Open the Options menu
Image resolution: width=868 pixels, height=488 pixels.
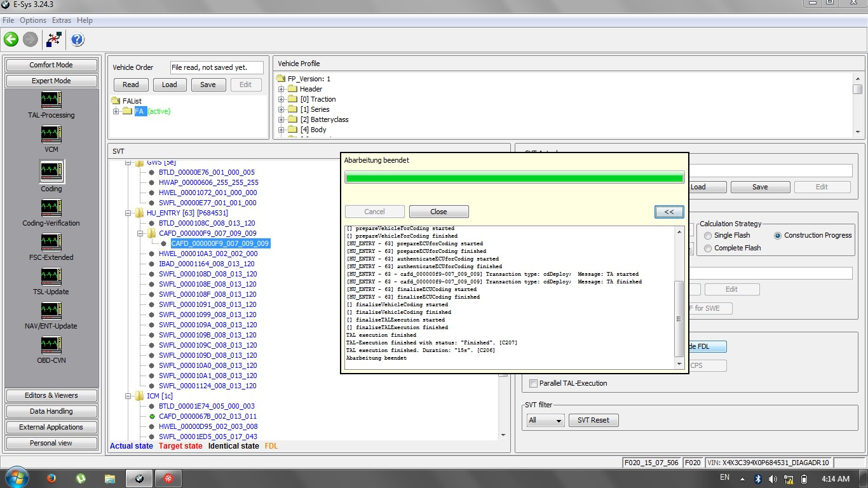[33, 20]
